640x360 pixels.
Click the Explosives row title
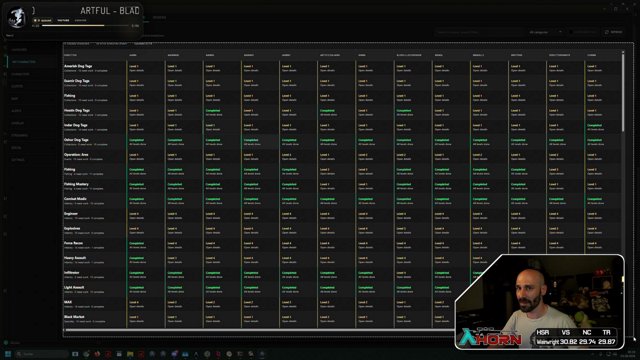click(x=72, y=228)
